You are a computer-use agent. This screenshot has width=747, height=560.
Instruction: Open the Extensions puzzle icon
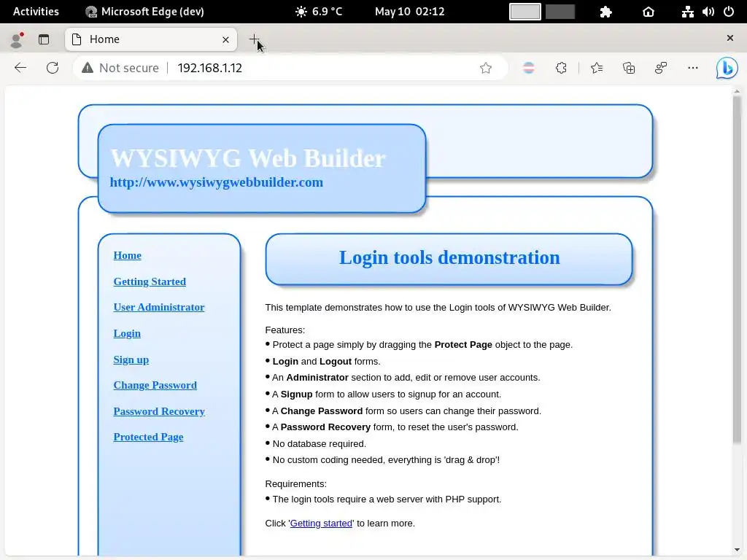pyautogui.click(x=561, y=68)
